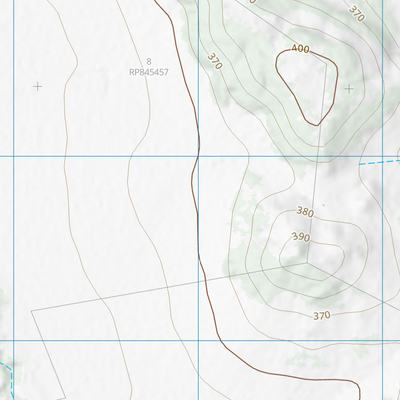This screenshot has width=400, height=400.
Task: Click the "370" label beneath the 390 hill
Action: (322, 315)
